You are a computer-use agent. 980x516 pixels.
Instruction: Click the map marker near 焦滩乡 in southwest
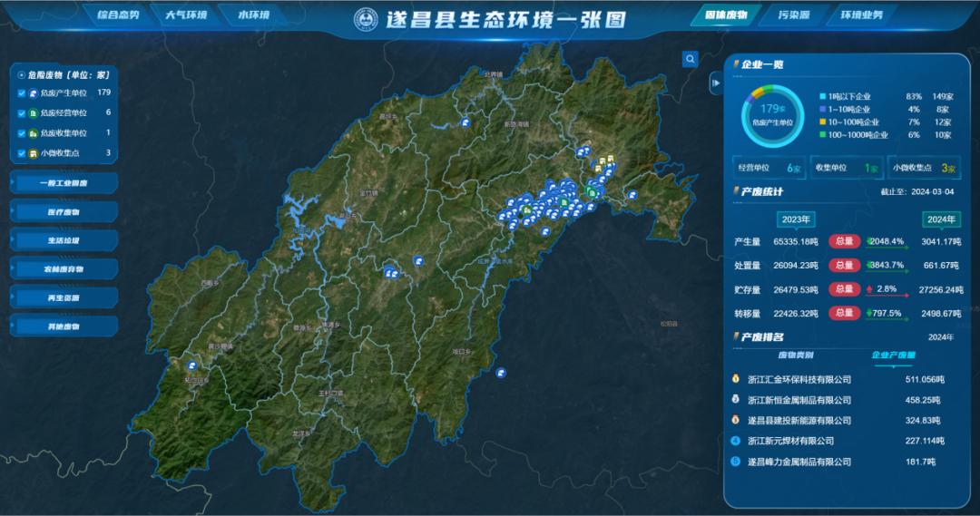click(x=192, y=365)
